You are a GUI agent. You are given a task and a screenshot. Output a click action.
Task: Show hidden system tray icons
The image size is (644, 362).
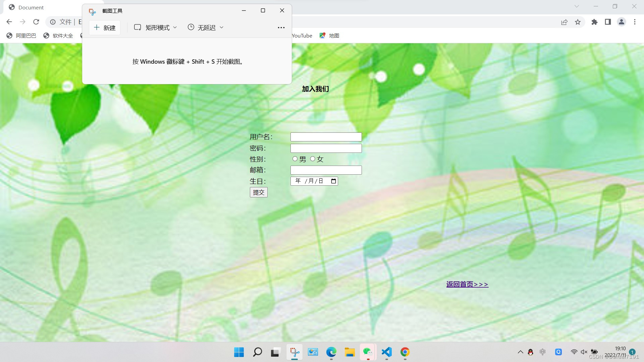point(520,352)
